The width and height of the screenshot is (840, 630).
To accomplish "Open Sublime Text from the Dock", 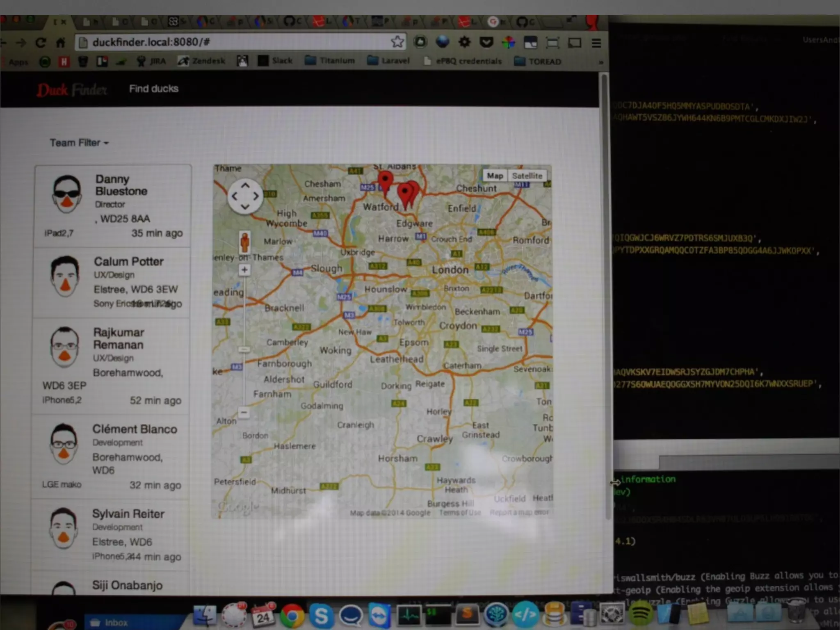I will (467, 615).
